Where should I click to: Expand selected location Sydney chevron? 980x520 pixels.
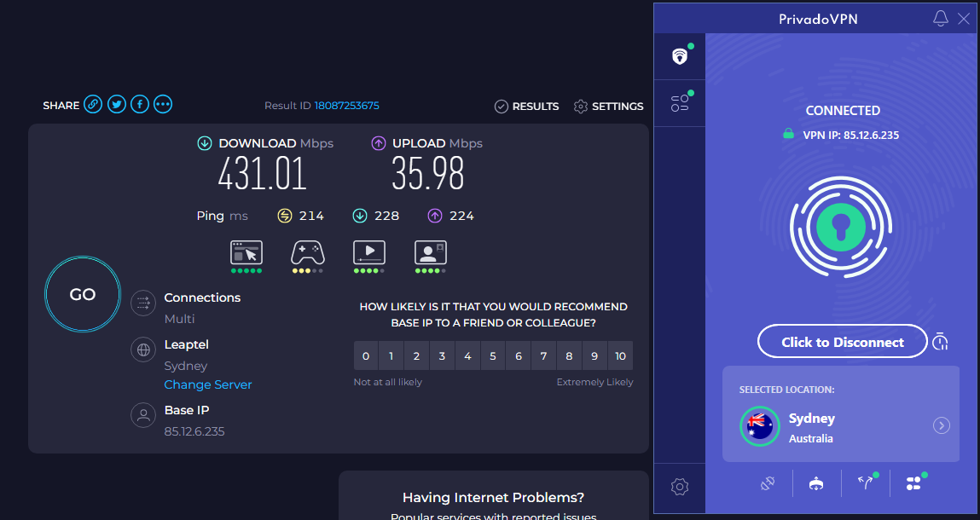(x=942, y=425)
